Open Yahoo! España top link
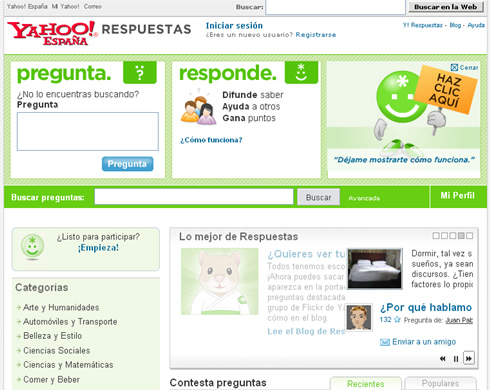The width and height of the screenshot is (490, 390). pos(27,6)
